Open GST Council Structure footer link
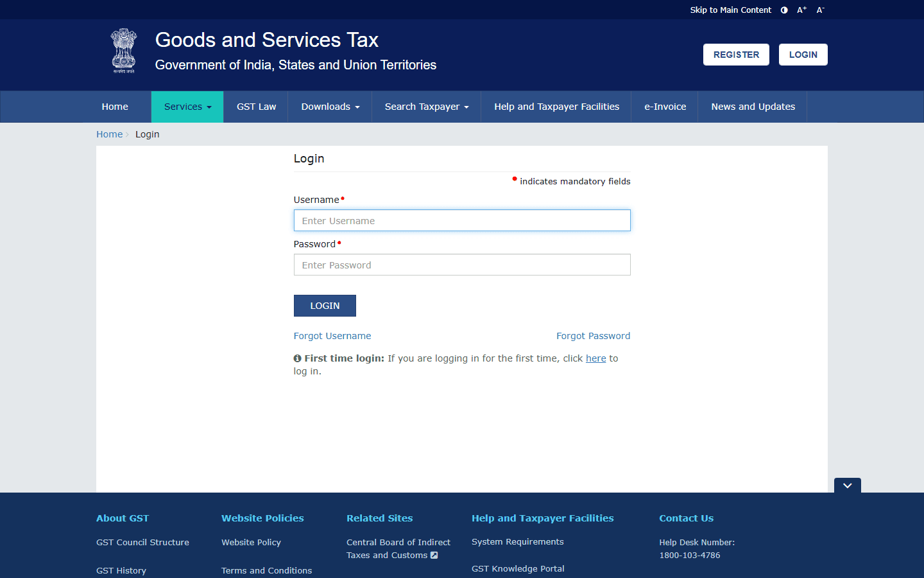The width and height of the screenshot is (924, 578). [142, 543]
